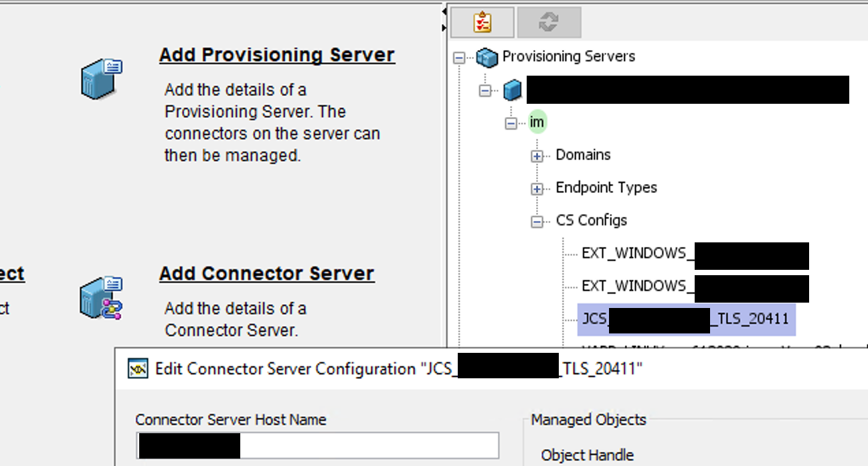Collapse the im tree node

[511, 123]
